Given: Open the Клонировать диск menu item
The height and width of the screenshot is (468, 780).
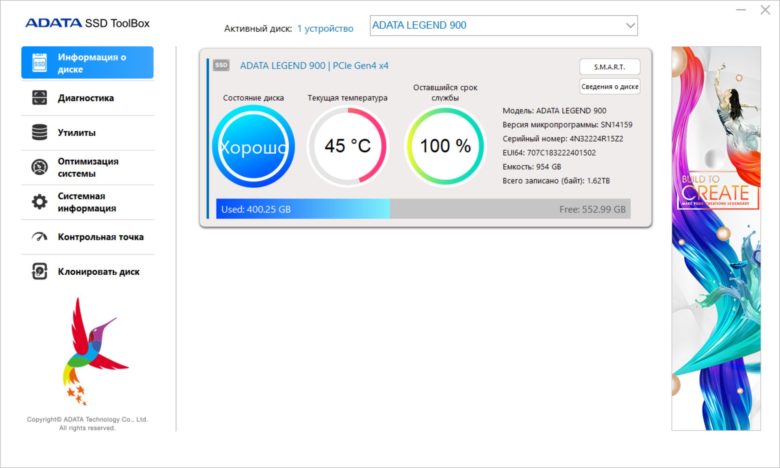Looking at the screenshot, I should (x=87, y=272).
